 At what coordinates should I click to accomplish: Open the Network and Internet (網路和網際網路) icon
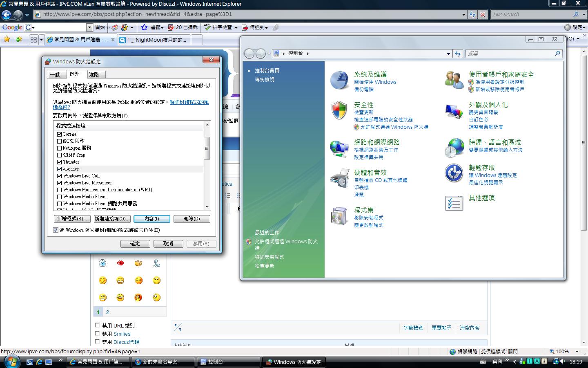pyautogui.click(x=339, y=148)
